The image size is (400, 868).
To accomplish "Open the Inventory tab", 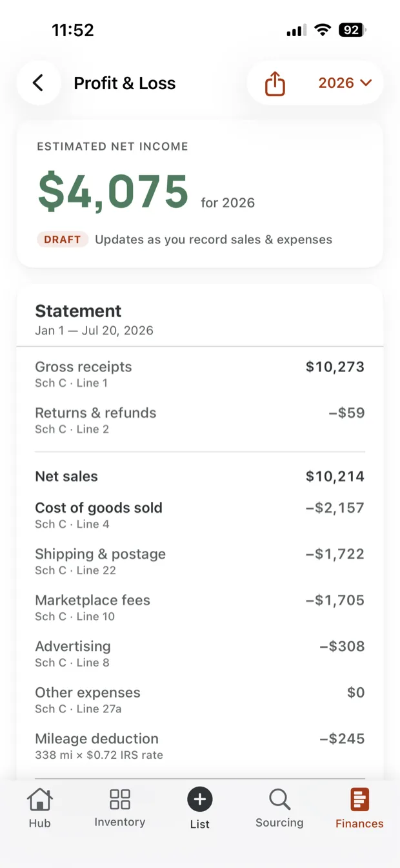I will (x=120, y=808).
